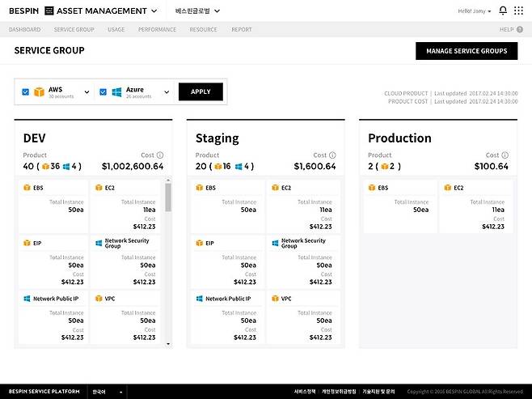
Task: Expand the AWS accounts dropdown
Action: click(87, 92)
